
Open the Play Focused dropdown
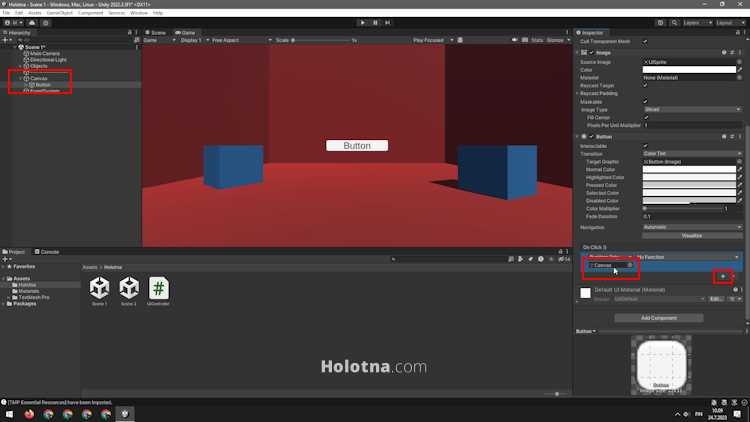432,40
